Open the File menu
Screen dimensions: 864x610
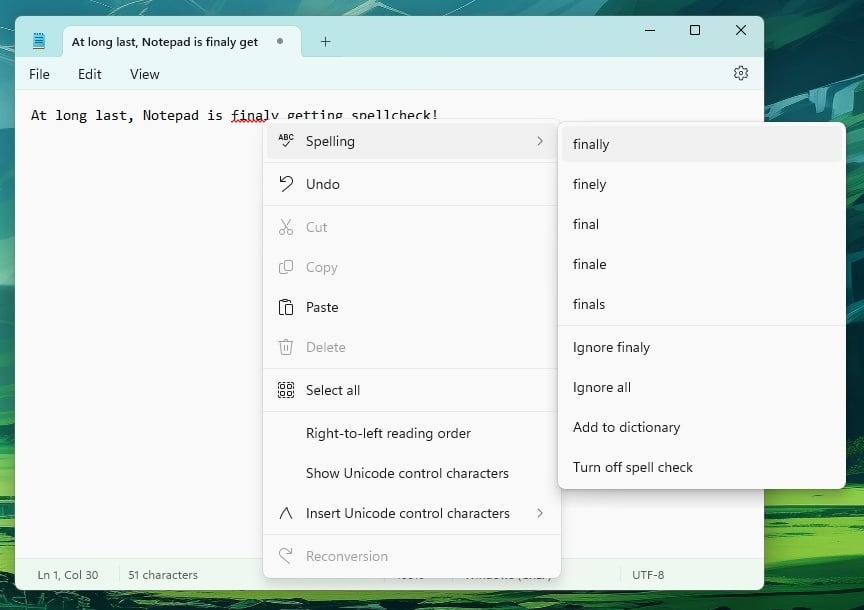coord(39,74)
